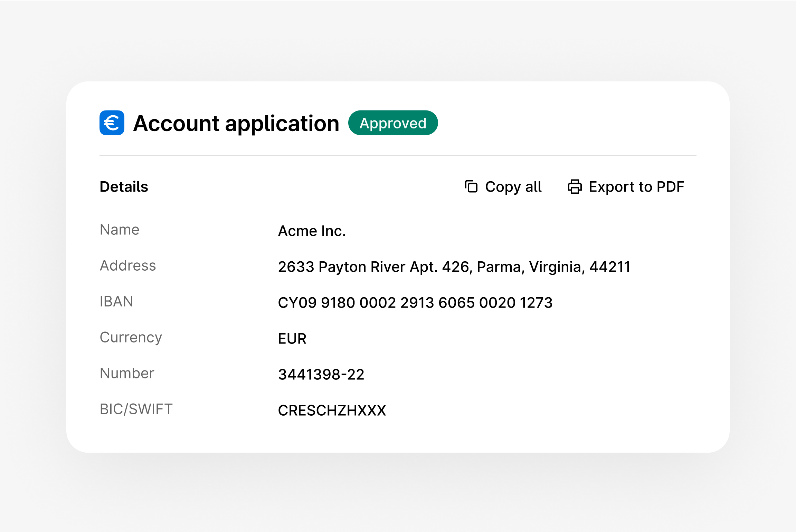The image size is (796, 532).
Task: Select the Acme Inc. name value
Action: pos(311,231)
